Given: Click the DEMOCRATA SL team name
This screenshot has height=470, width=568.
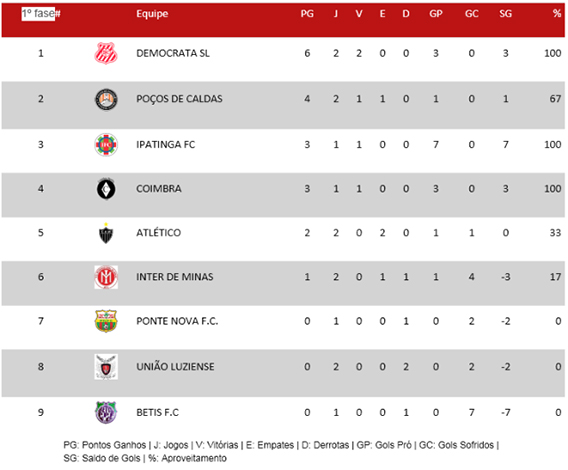Looking at the screenshot, I should tap(173, 53).
